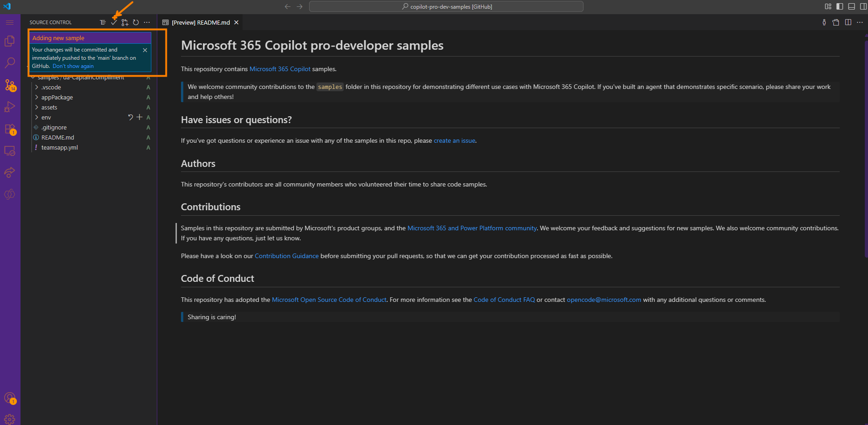
Task: Open Microsoft 365 and Power Platform community link
Action: (472, 228)
